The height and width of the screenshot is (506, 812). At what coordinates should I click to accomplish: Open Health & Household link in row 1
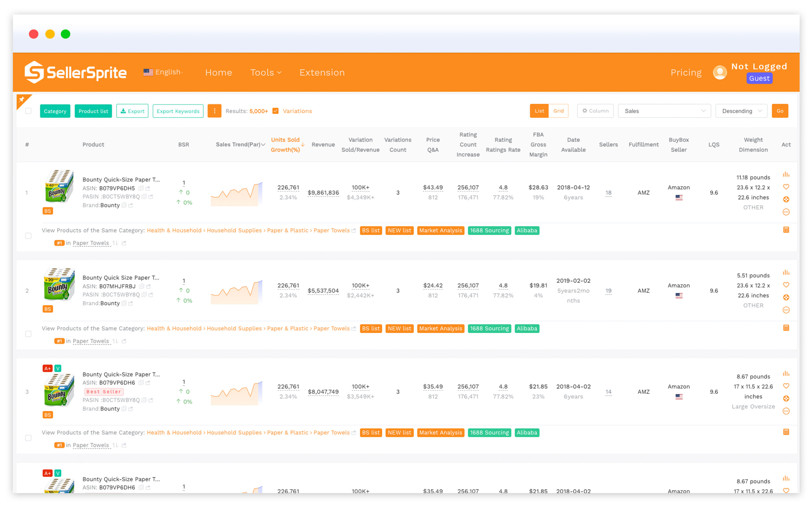coord(174,230)
